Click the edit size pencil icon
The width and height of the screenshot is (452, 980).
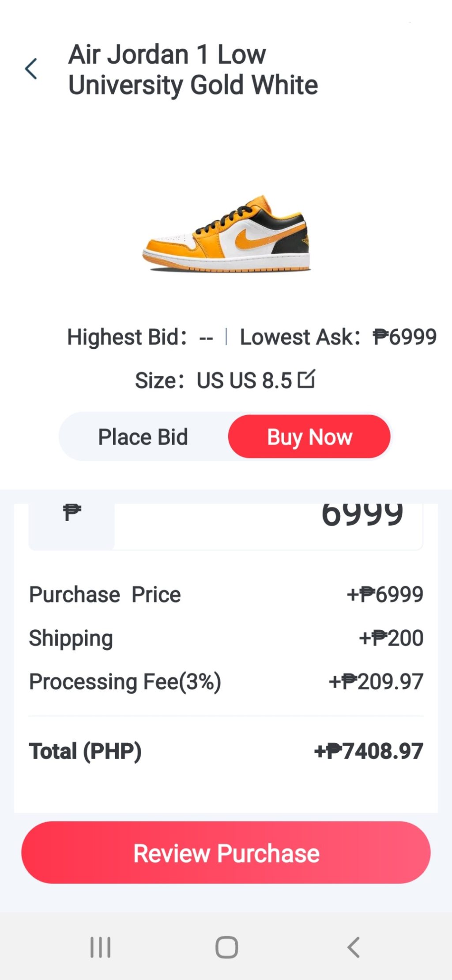point(306,379)
